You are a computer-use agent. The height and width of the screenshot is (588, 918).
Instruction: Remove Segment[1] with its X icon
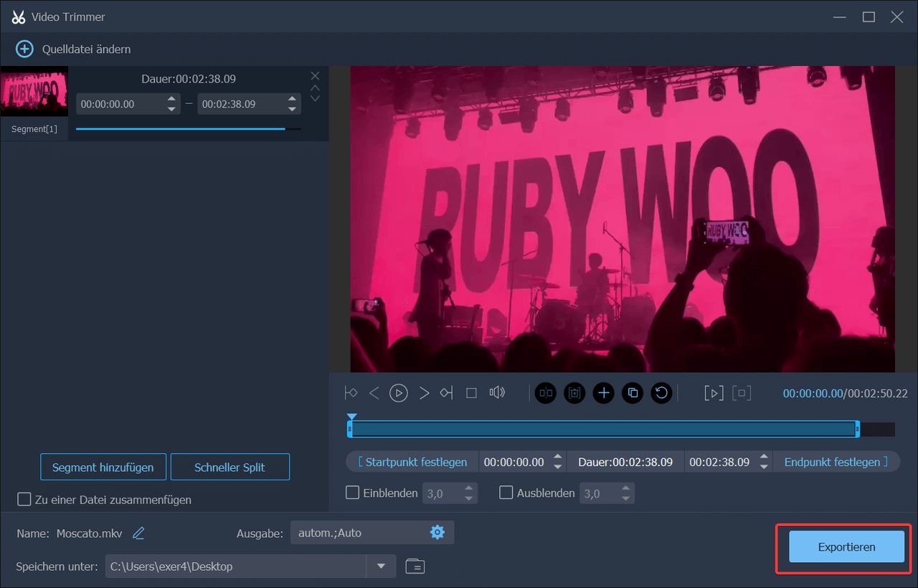point(315,75)
